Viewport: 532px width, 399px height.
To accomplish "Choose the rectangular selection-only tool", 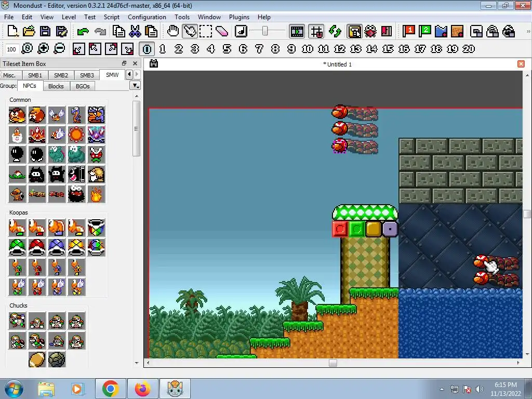I will (206, 32).
